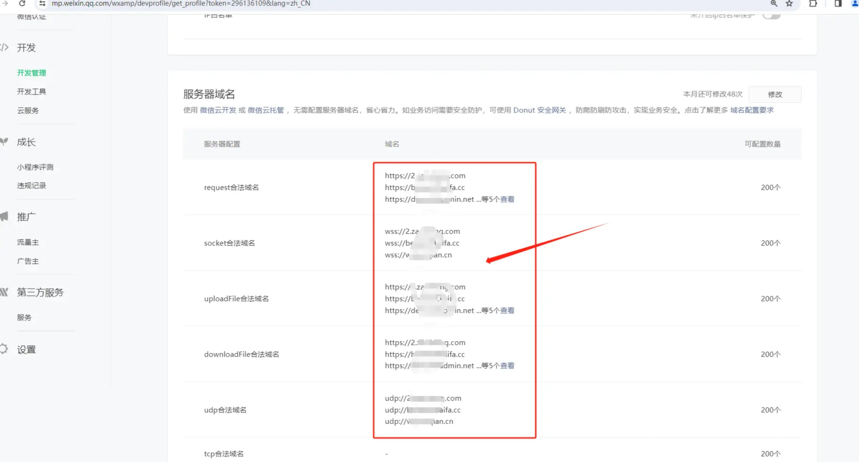859x462 pixels.
Task: Click 查看 link in request合法域名 row
Action: point(507,199)
